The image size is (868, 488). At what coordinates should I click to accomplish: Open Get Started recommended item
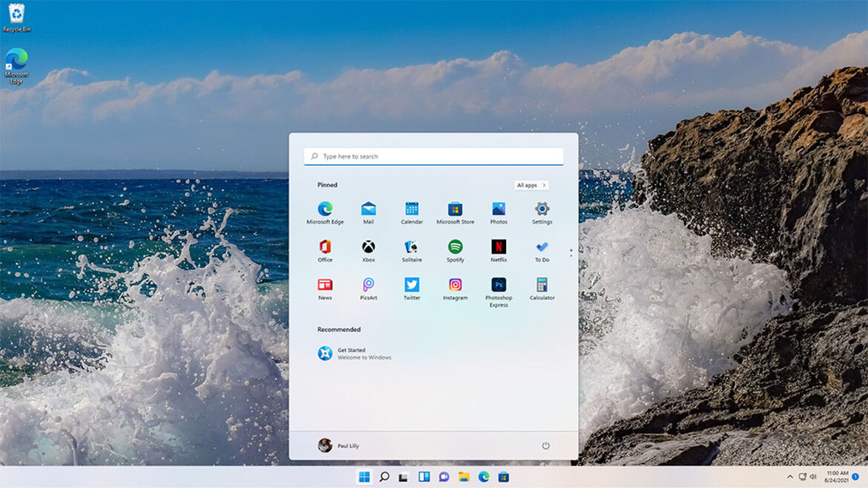point(355,354)
